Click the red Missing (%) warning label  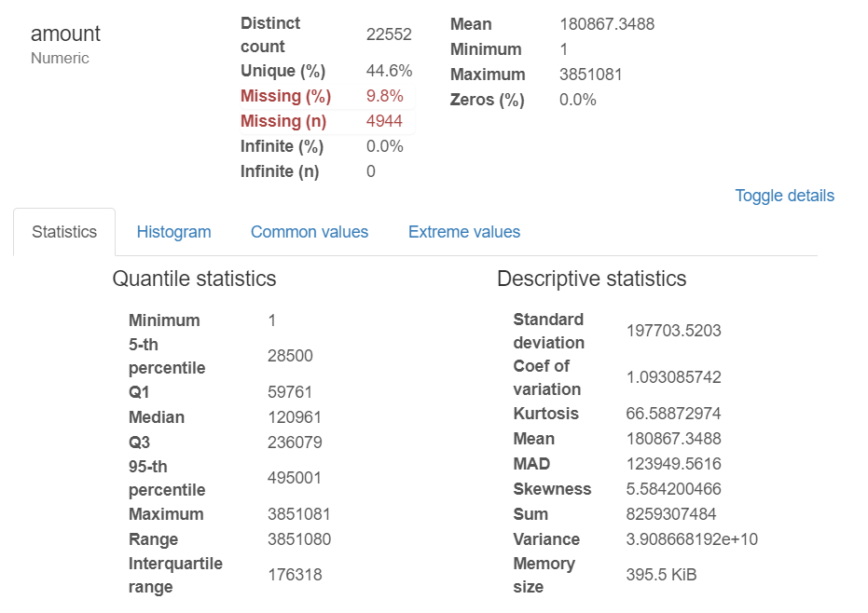pos(283,96)
